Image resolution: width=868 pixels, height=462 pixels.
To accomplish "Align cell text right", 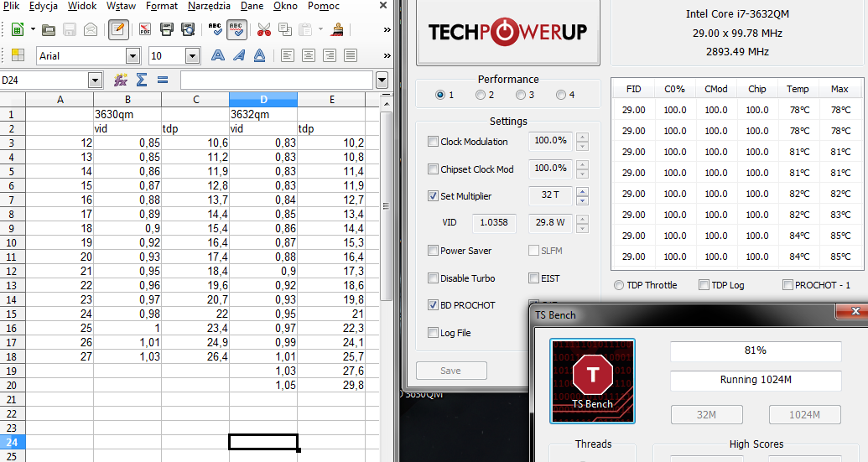I will (x=330, y=55).
